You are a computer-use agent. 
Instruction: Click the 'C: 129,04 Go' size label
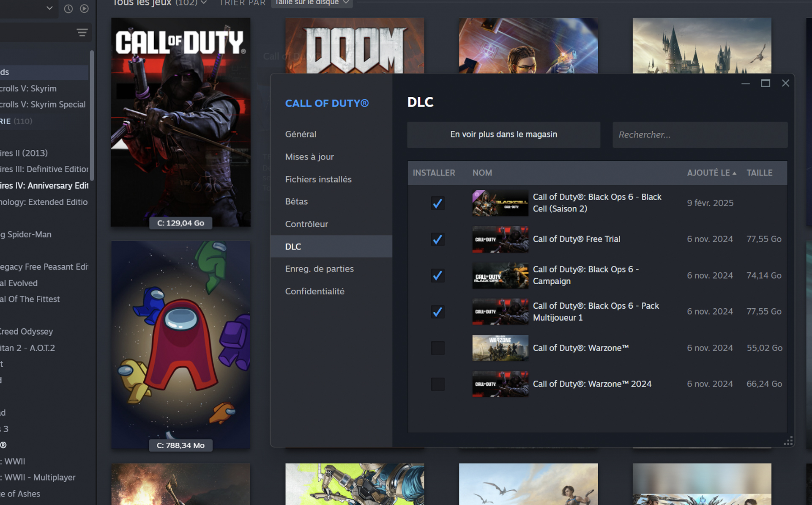180,223
